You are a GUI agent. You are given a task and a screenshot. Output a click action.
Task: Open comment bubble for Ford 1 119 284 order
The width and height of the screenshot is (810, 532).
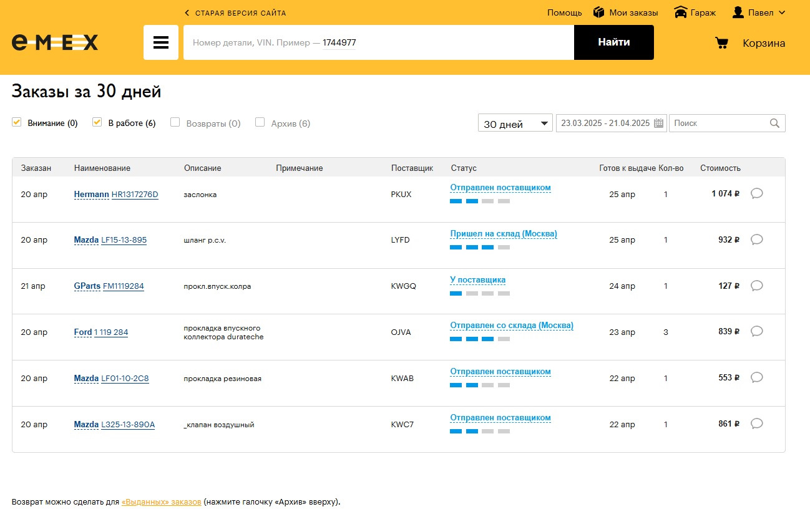[x=757, y=331]
